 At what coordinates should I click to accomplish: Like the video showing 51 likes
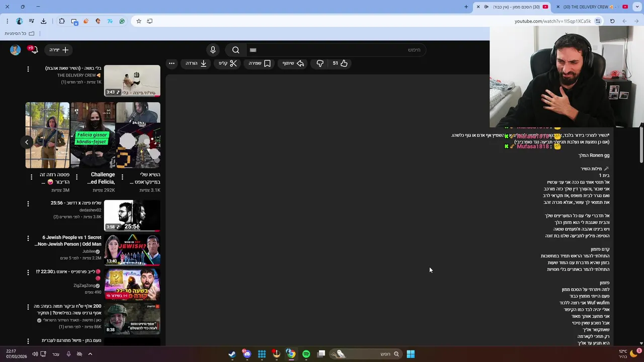341,63
